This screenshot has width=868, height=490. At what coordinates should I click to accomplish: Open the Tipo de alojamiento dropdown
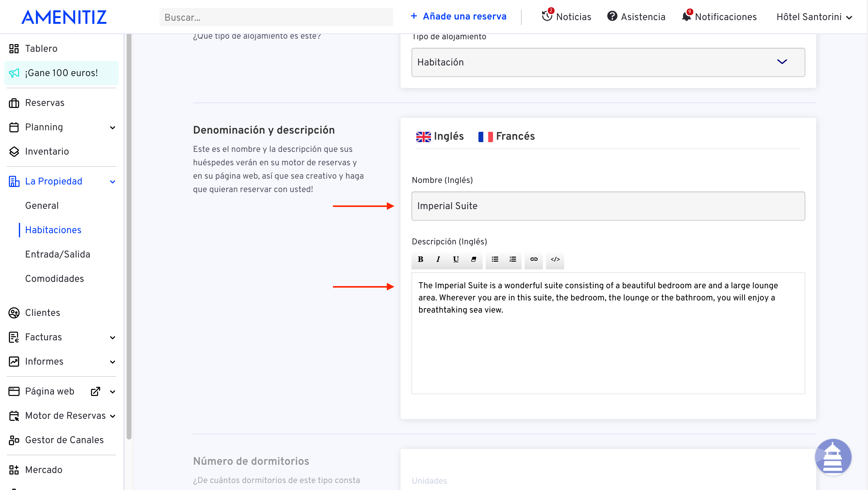608,62
